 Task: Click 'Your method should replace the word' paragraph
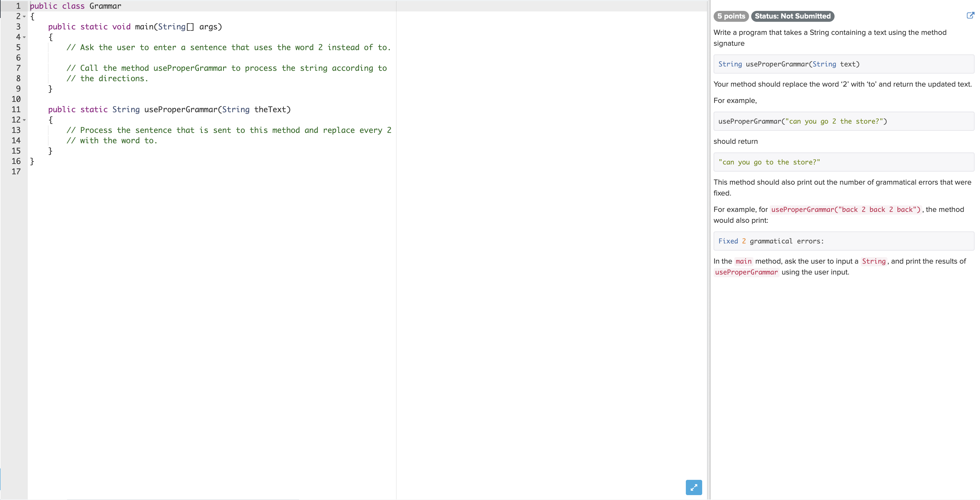pyautogui.click(x=843, y=84)
